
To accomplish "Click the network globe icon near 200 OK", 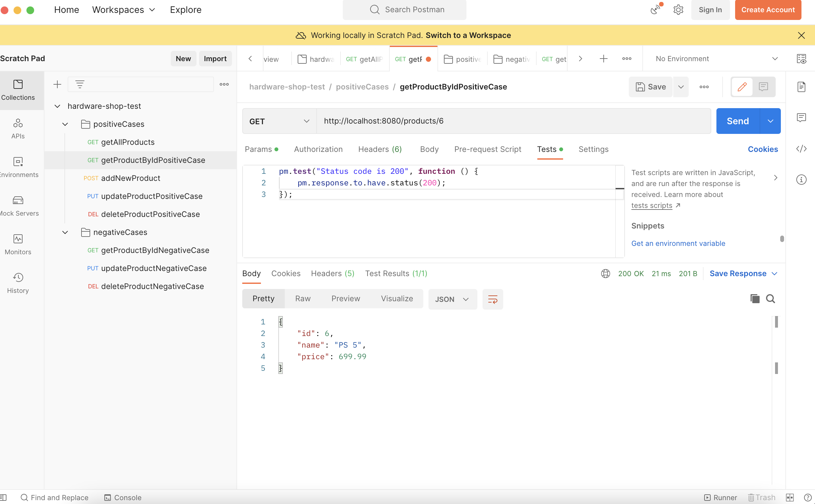I will click(606, 274).
